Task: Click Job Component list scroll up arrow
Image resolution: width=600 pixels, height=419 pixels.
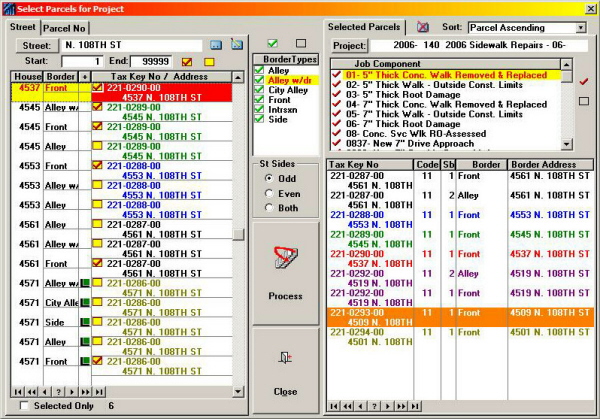Action: (x=566, y=64)
